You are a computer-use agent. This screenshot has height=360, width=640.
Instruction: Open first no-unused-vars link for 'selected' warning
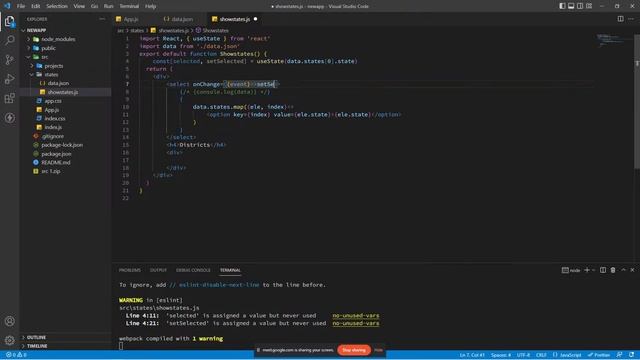[356, 316]
